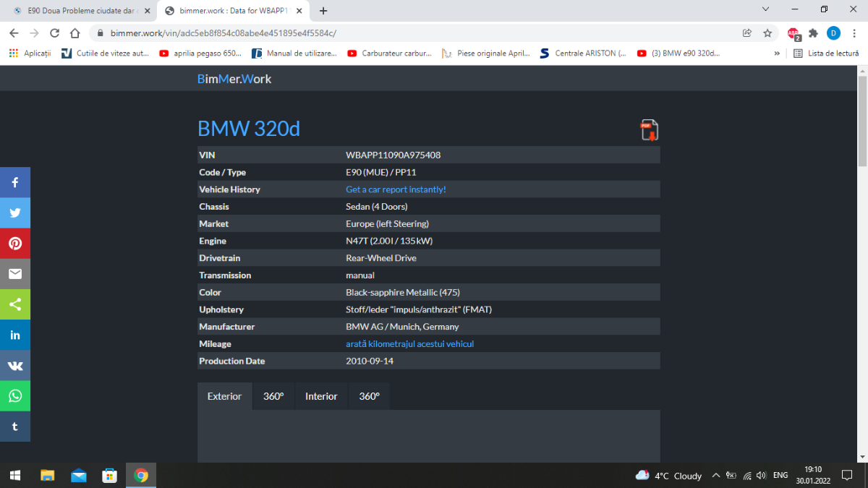Image resolution: width=868 pixels, height=488 pixels.
Task: Open the Windows notification center
Action: [847, 475]
